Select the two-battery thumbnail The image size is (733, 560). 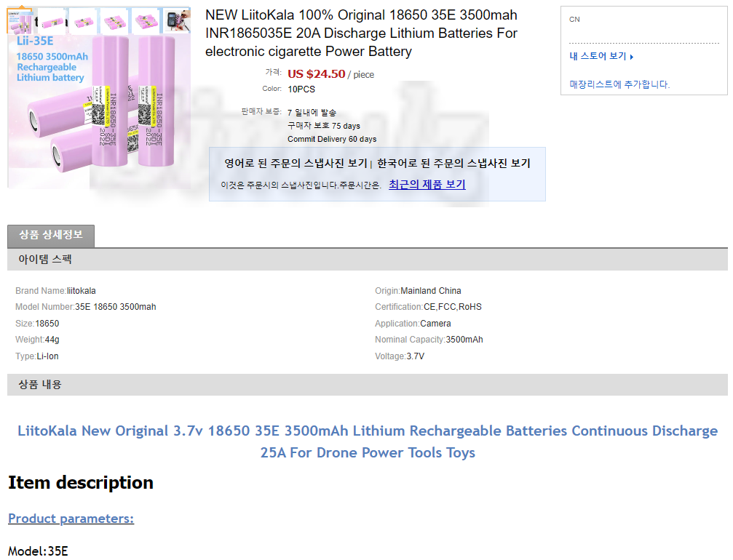click(x=83, y=20)
